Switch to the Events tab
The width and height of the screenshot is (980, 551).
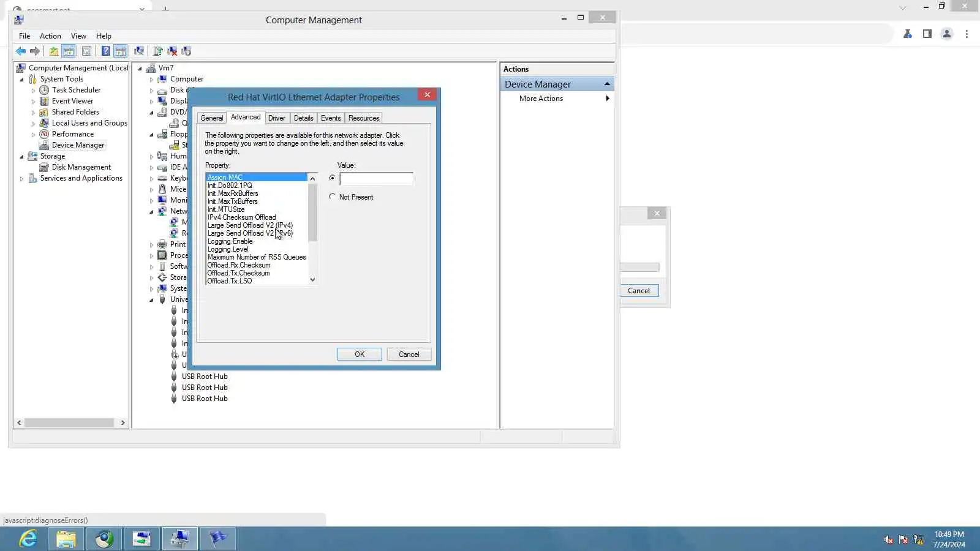(x=331, y=118)
